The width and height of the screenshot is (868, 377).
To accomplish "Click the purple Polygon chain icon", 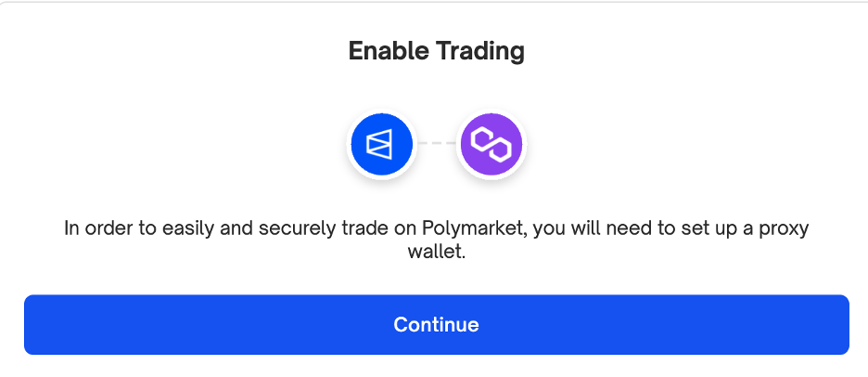I will click(x=491, y=144).
